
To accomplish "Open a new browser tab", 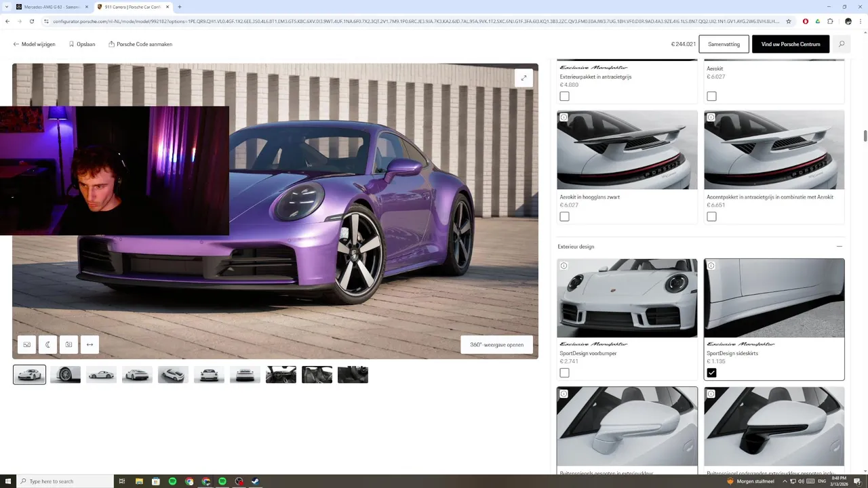I will (x=180, y=7).
